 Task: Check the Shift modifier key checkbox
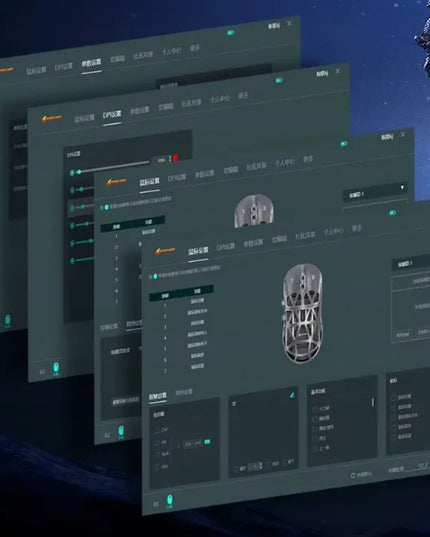157,454
